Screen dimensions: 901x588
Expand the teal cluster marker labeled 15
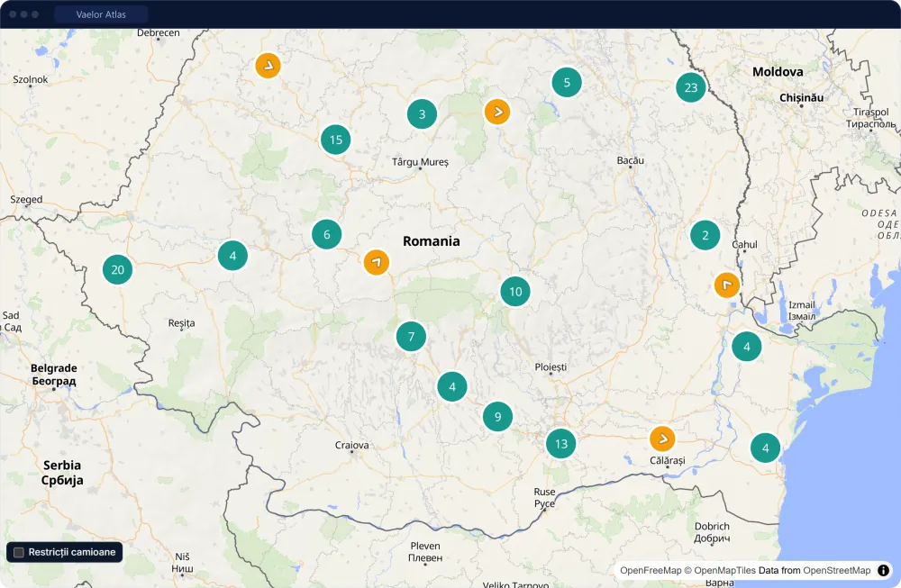pos(335,140)
